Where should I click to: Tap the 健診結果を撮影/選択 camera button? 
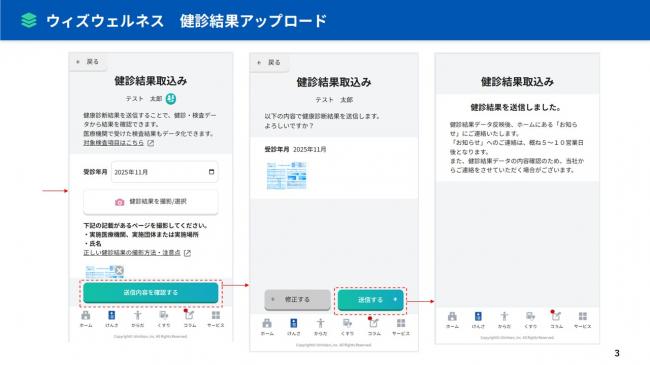pos(150,202)
